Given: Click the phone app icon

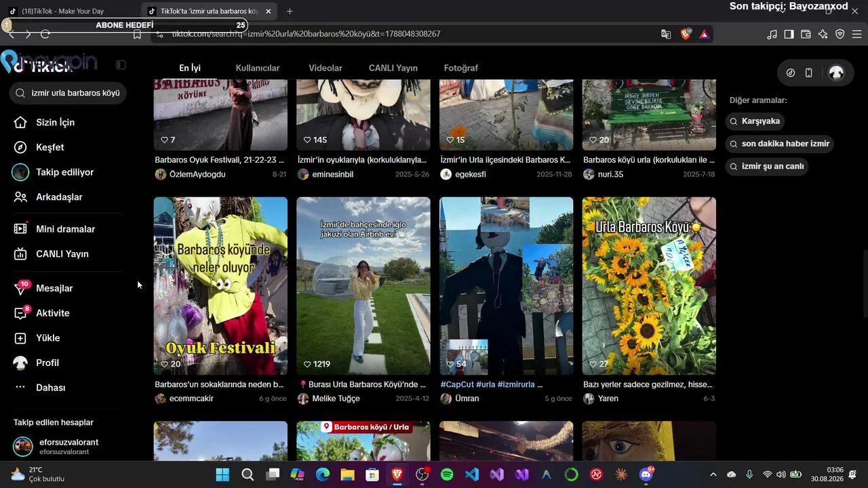Looking at the screenshot, I should (808, 73).
